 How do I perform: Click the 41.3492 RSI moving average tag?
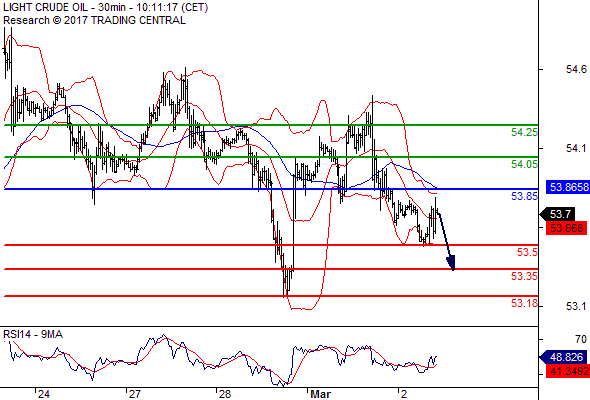point(568,371)
